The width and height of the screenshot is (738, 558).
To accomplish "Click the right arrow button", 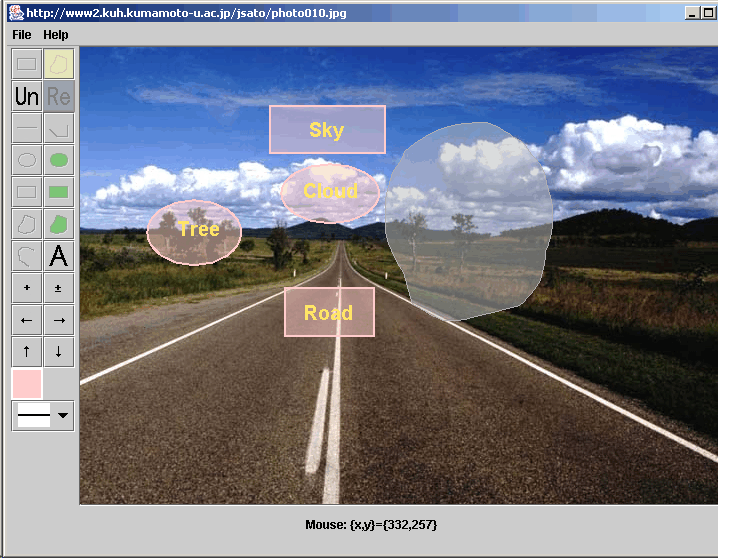I will click(59, 320).
